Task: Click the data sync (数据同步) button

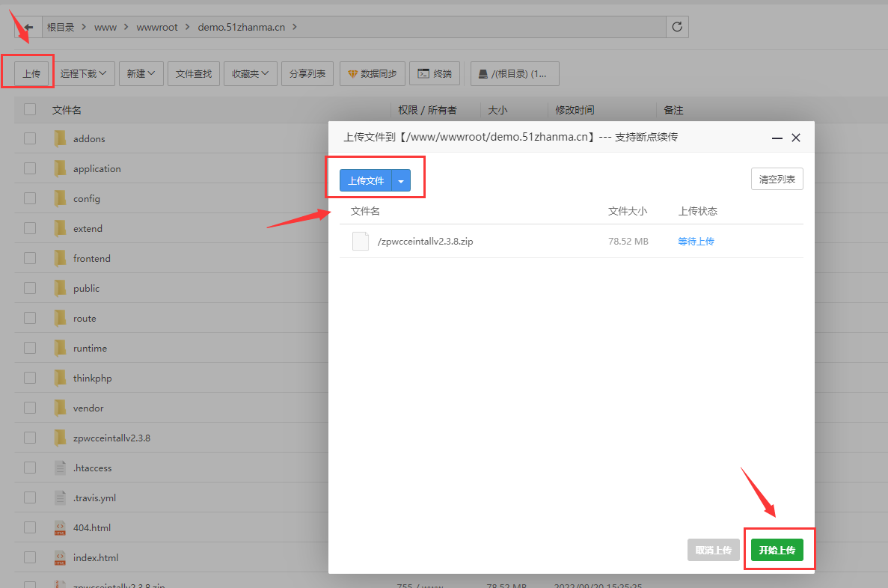Action: 373,73
